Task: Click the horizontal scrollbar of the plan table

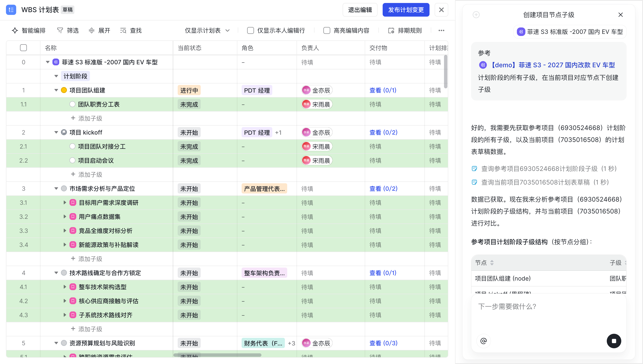Action: (x=217, y=355)
